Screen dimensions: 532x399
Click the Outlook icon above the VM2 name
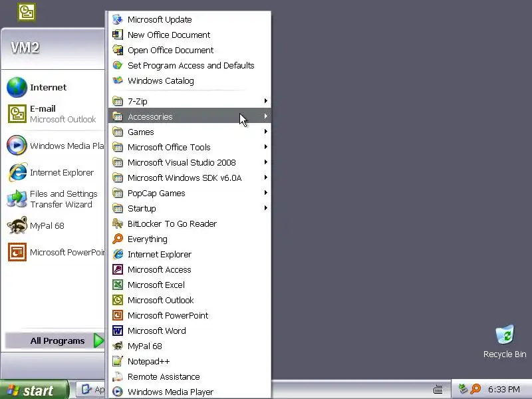pyautogui.click(x=27, y=12)
